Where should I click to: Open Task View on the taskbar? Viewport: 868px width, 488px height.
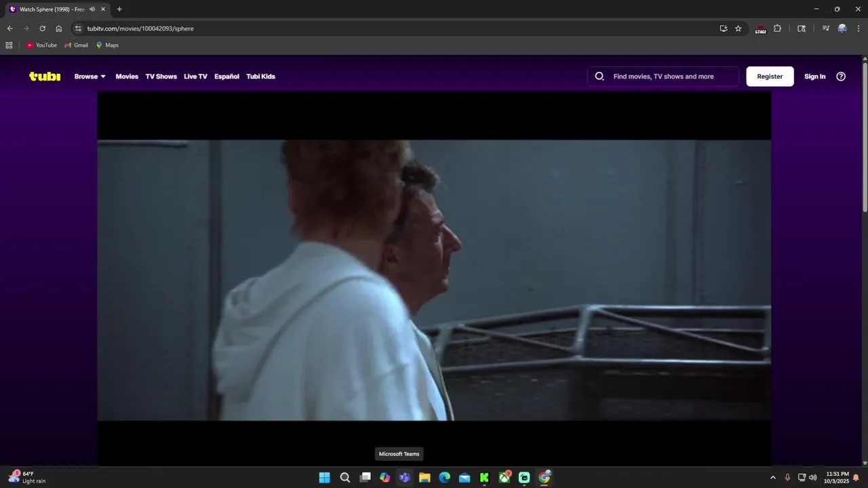pos(365,478)
